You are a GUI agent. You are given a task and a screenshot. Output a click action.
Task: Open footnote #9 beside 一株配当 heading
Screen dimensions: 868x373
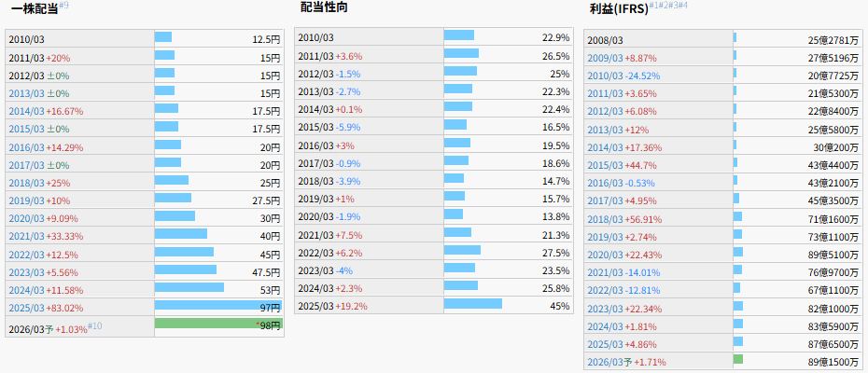64,6
